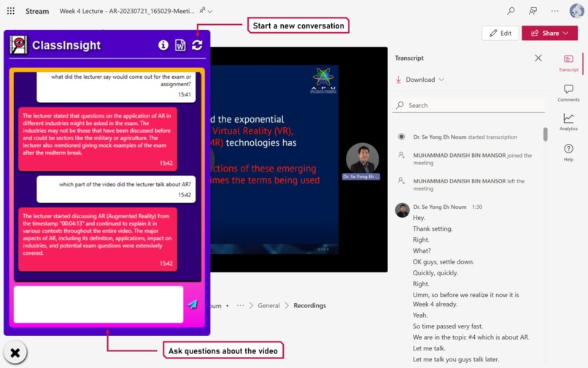Click the speaker avatar beside the 1:30 transcript entry
Viewport: 588px width, 368px height.
point(403,210)
